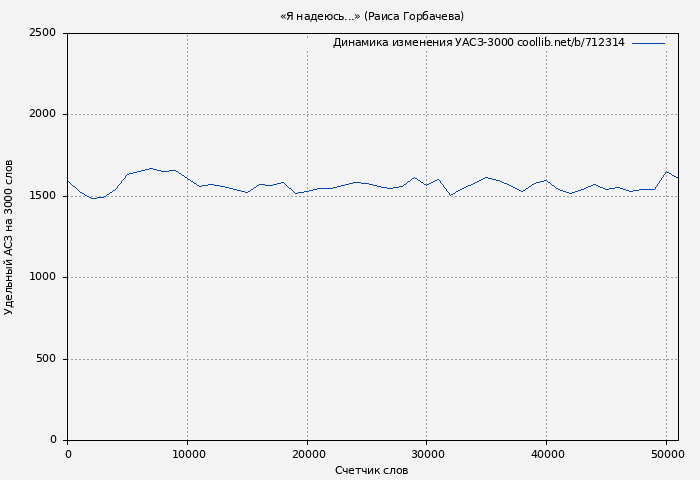Image resolution: width=700 pixels, height=480 pixels.
Task: Click the X-axis label "Счетчик слов"
Action: (371, 470)
